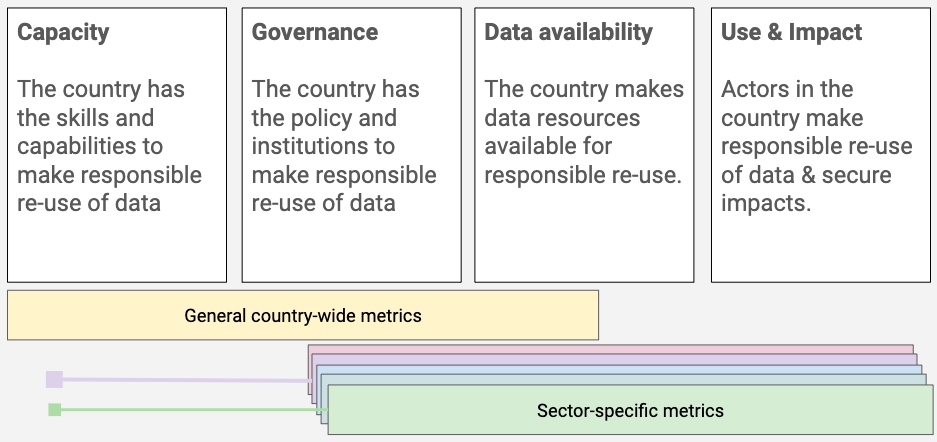The width and height of the screenshot is (937, 442).
Task: Click the small purple square marker
Action: click(x=54, y=379)
